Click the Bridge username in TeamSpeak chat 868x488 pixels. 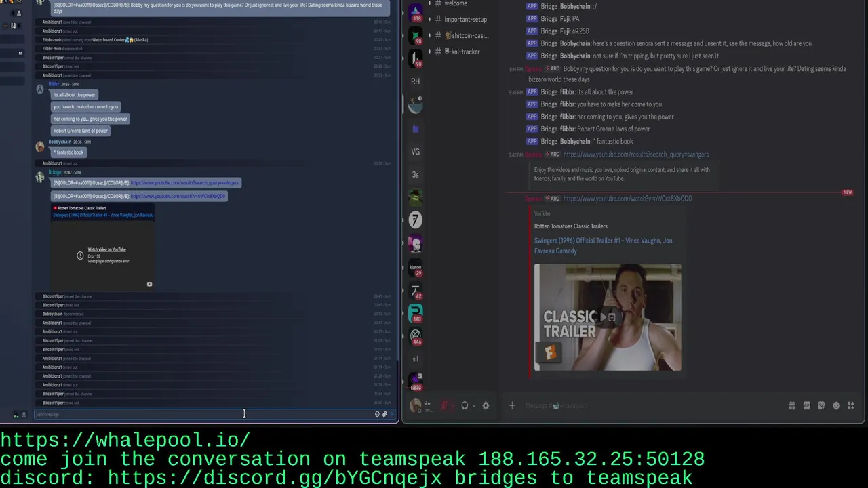[55, 172]
